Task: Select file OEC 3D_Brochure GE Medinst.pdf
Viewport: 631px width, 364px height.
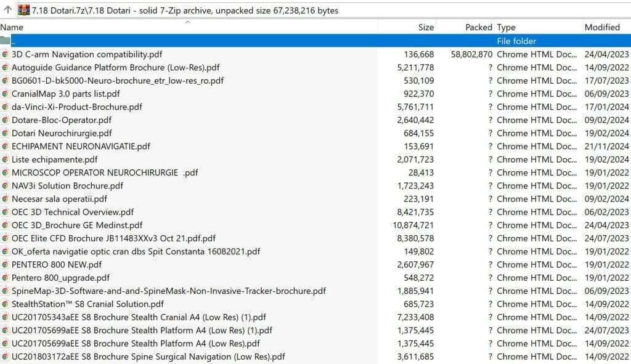Action: click(x=77, y=225)
